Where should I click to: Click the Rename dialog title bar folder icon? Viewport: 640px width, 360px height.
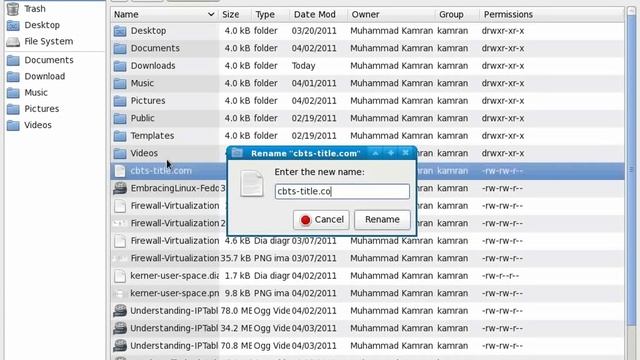237,153
